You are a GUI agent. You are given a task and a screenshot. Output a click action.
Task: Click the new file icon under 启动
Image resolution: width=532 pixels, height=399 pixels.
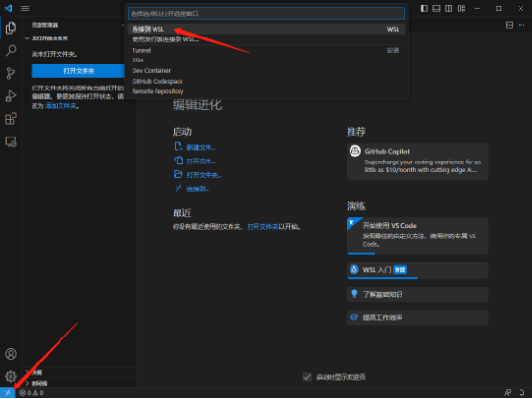pos(178,147)
